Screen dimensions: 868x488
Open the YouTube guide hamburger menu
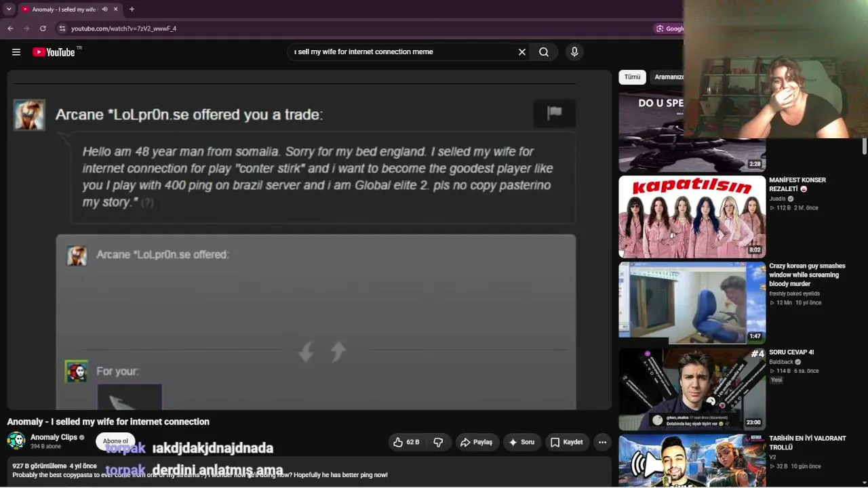(x=16, y=52)
